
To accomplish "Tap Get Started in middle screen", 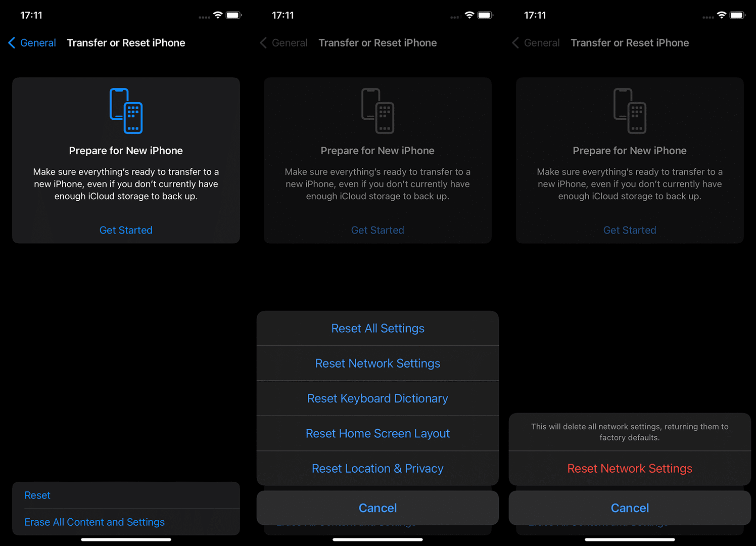I will tap(377, 230).
